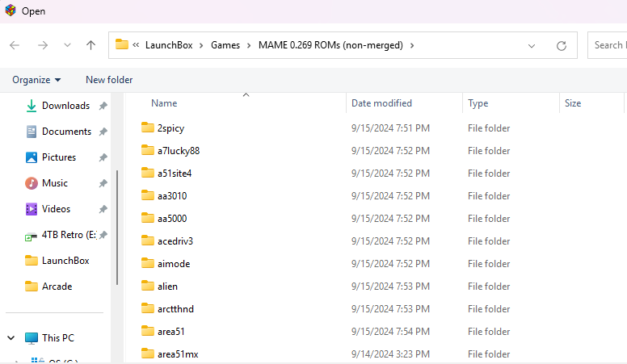The width and height of the screenshot is (627, 364).
Task: Open LaunchBox in the navigation pane
Action: [65, 261]
